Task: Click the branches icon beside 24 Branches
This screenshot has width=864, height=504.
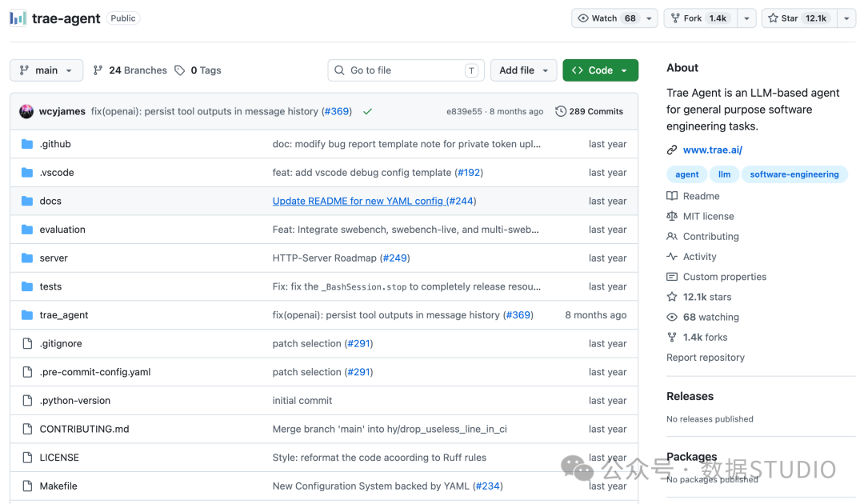Action: point(98,70)
